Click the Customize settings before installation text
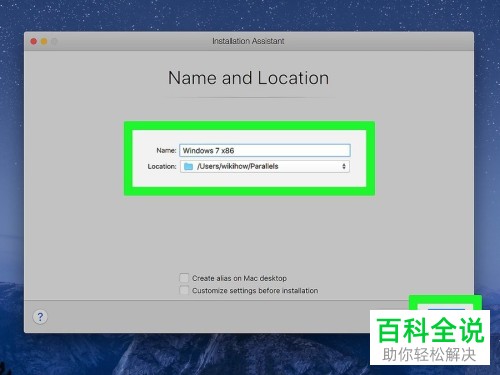 [x=255, y=290]
